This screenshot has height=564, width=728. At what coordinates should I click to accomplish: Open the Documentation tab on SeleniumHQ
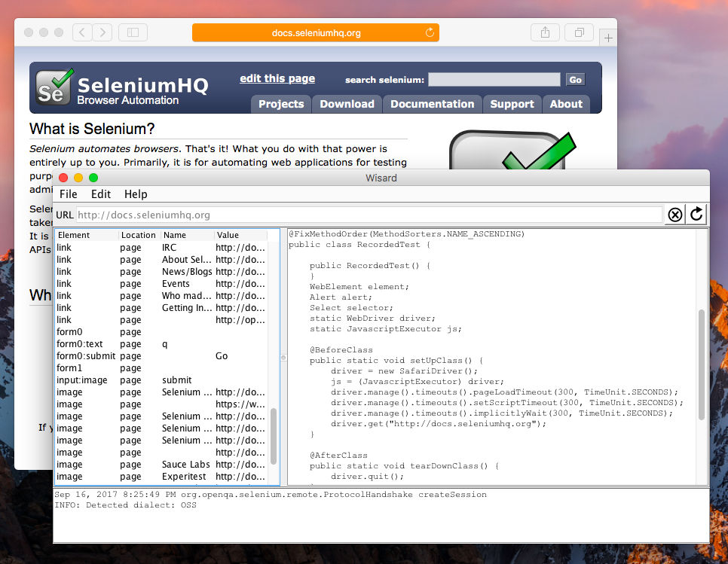click(x=433, y=104)
